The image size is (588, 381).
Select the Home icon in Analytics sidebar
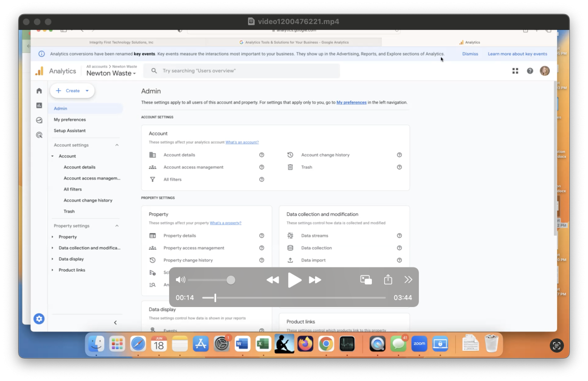(39, 91)
